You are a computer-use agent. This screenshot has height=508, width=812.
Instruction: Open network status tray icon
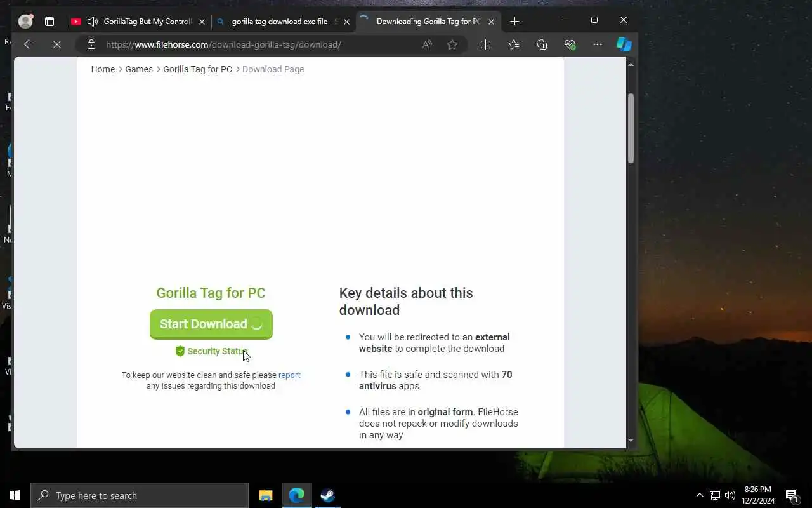(715, 495)
